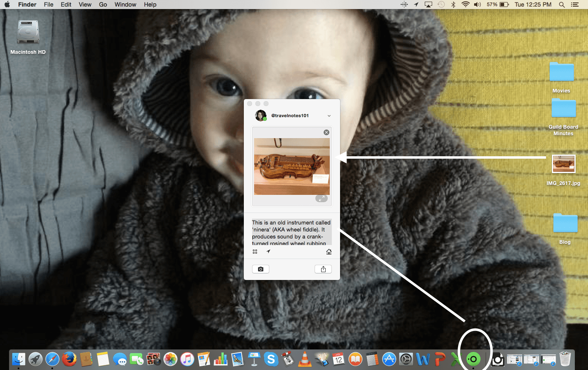Toggle Wi-Fi status from the menu bar
This screenshot has width=588, height=370.
pyautogui.click(x=465, y=5)
